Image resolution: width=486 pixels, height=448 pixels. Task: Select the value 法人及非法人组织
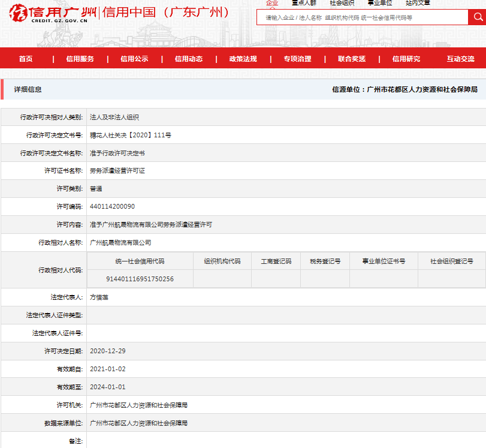click(x=114, y=118)
